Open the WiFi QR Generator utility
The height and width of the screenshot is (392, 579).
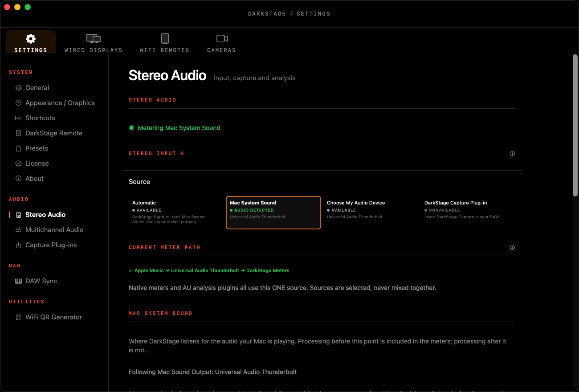point(53,317)
